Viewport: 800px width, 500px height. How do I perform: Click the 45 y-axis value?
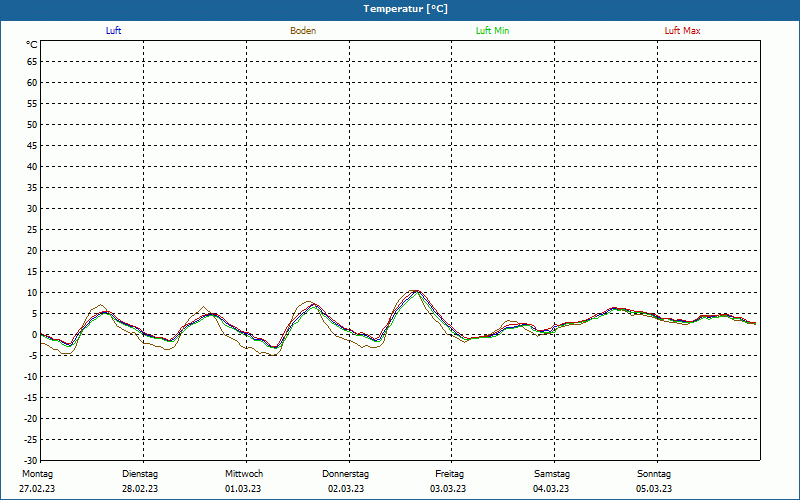(32, 146)
